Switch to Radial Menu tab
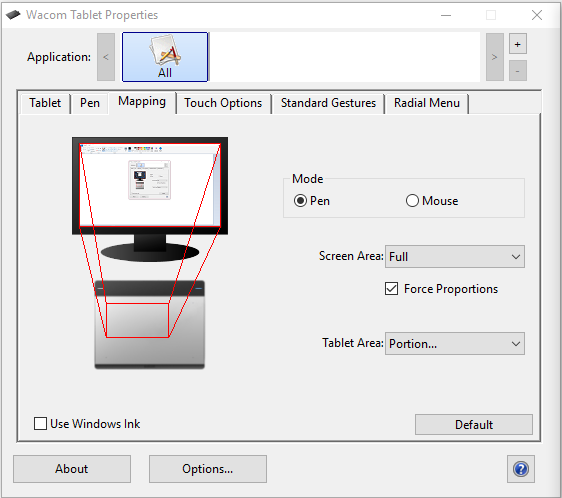Screen dimensions: 562x498 coord(427,103)
